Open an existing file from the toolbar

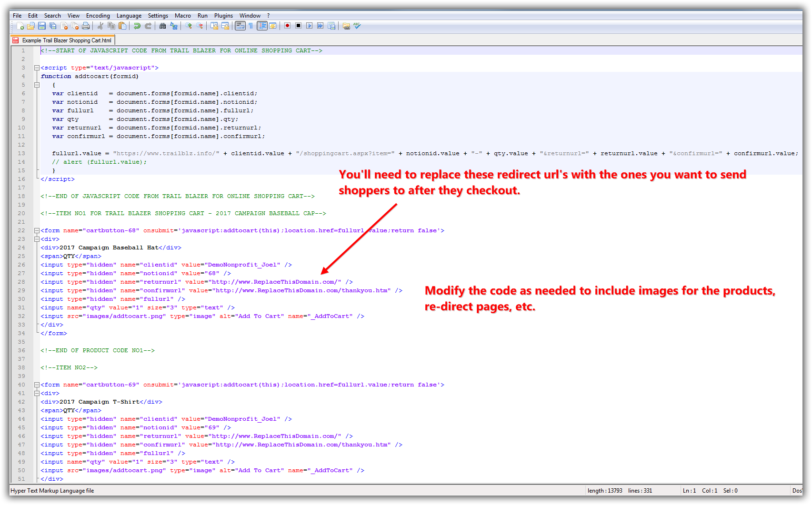(31, 26)
